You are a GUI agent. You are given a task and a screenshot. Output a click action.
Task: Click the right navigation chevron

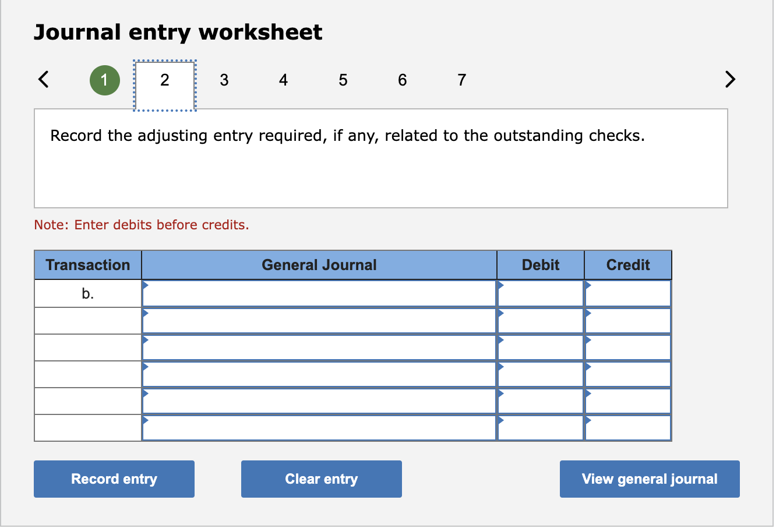pyautogui.click(x=730, y=80)
